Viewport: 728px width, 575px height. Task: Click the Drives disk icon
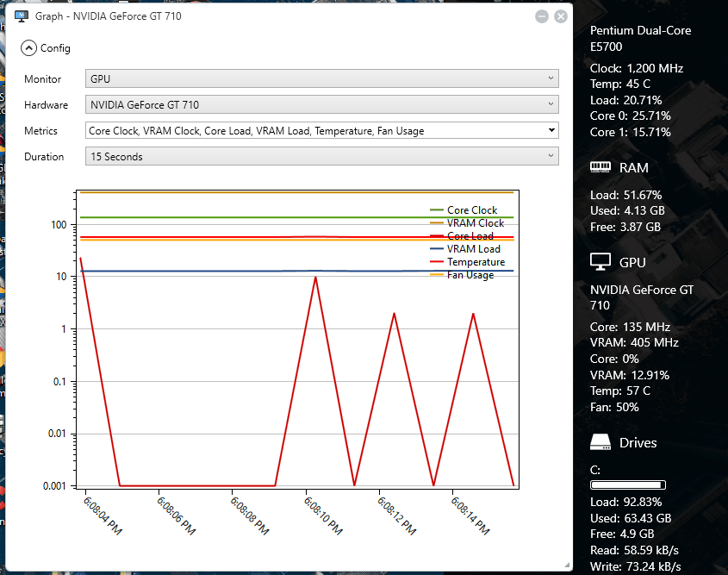tap(600, 442)
